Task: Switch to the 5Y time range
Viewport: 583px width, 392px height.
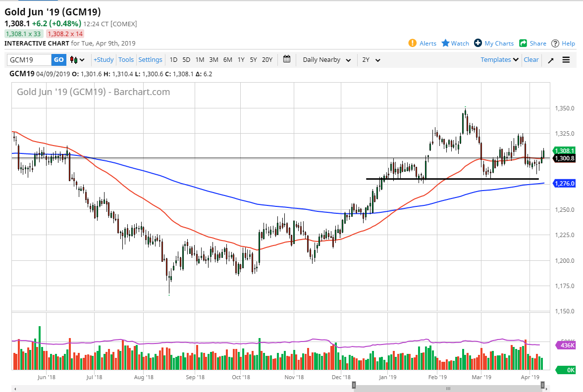Action: click(x=253, y=60)
